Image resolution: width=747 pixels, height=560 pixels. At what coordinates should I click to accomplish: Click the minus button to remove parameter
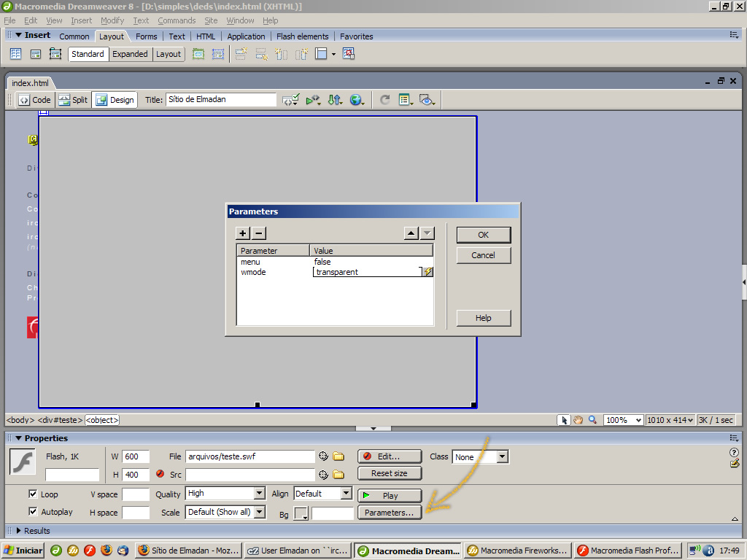coord(259,233)
